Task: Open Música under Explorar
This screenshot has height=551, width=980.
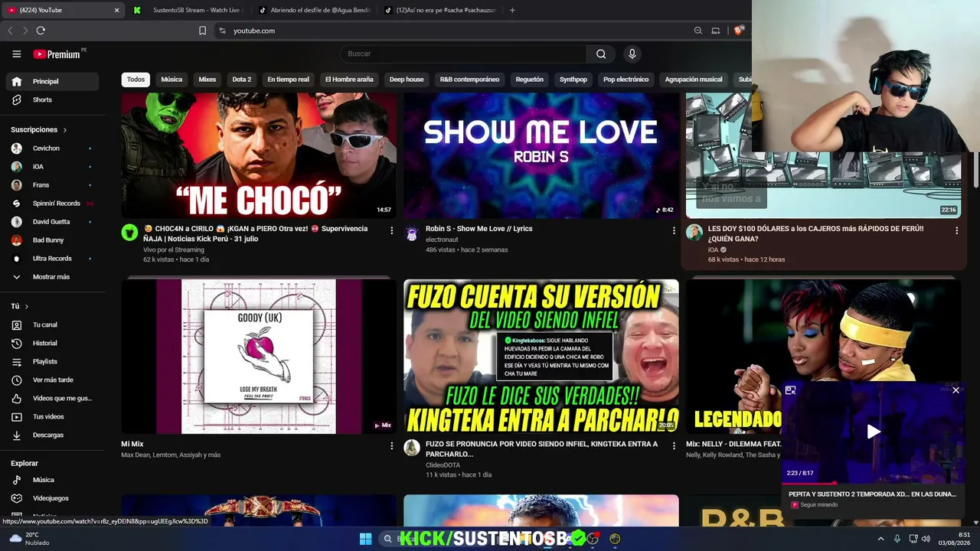Action: [x=52, y=480]
